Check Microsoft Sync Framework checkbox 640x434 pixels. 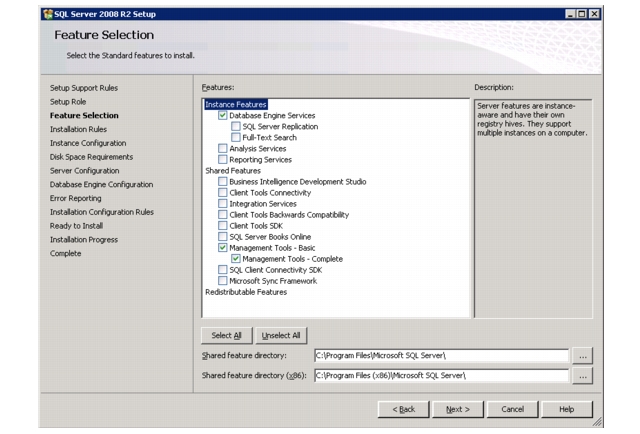(x=222, y=281)
